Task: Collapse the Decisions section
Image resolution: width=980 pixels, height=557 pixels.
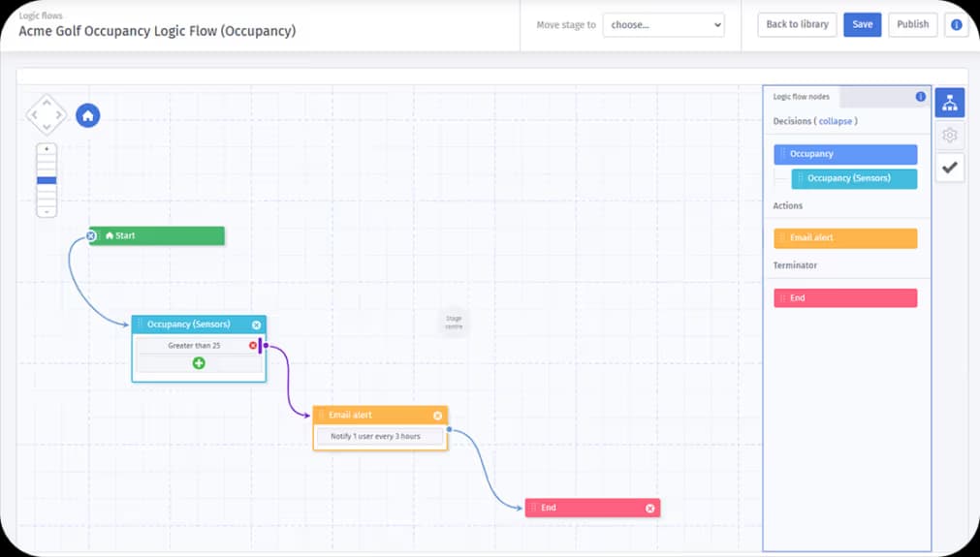Action: [x=836, y=121]
